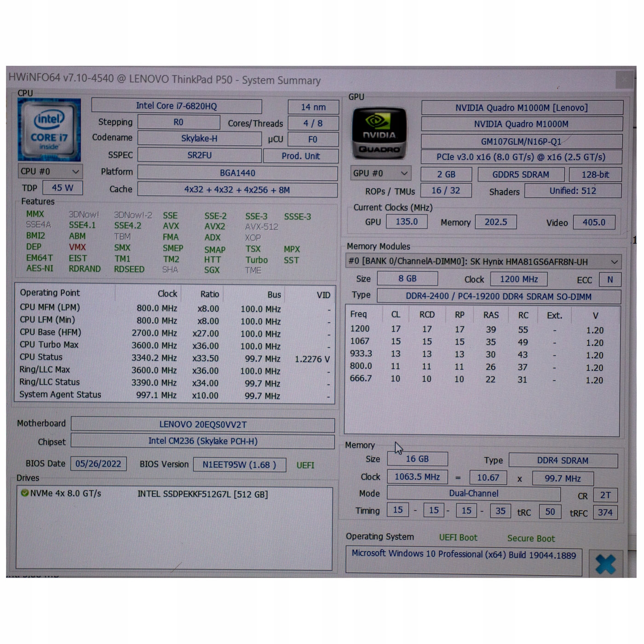Screen dimensions: 644x644
Task: Click the Prod. Unit field
Action: [301, 156]
